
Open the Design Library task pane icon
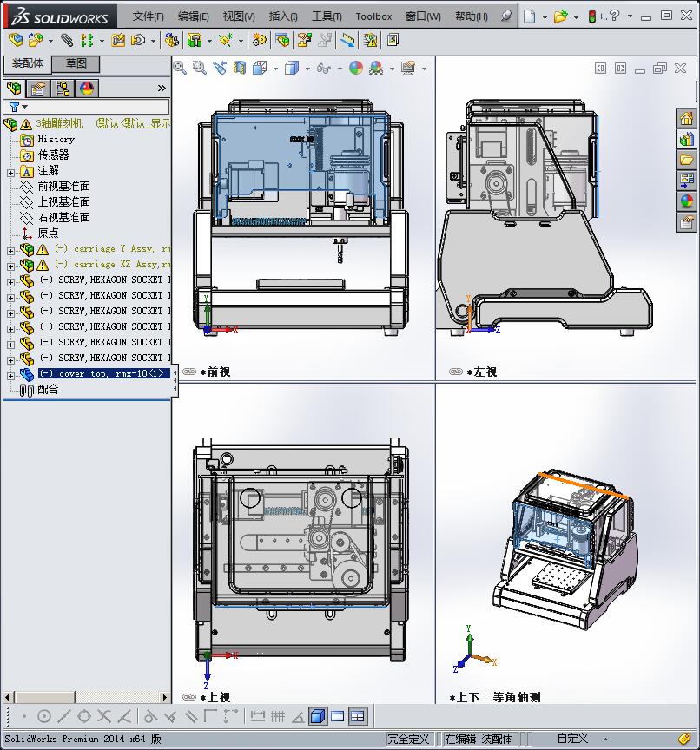pos(687,139)
